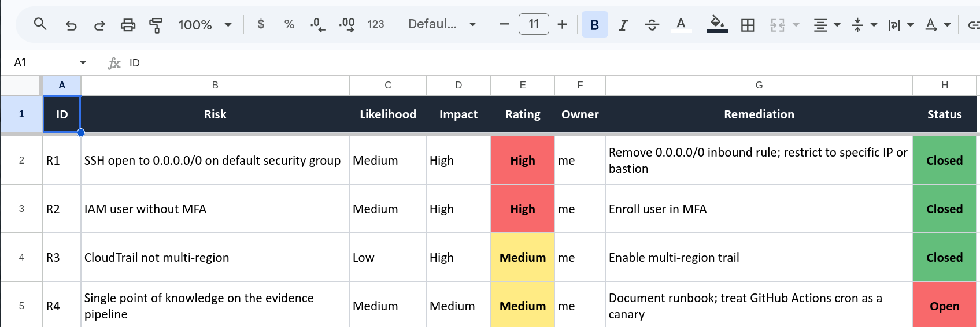Click the redo arrow icon
The width and height of the screenshot is (980, 327).
[99, 25]
